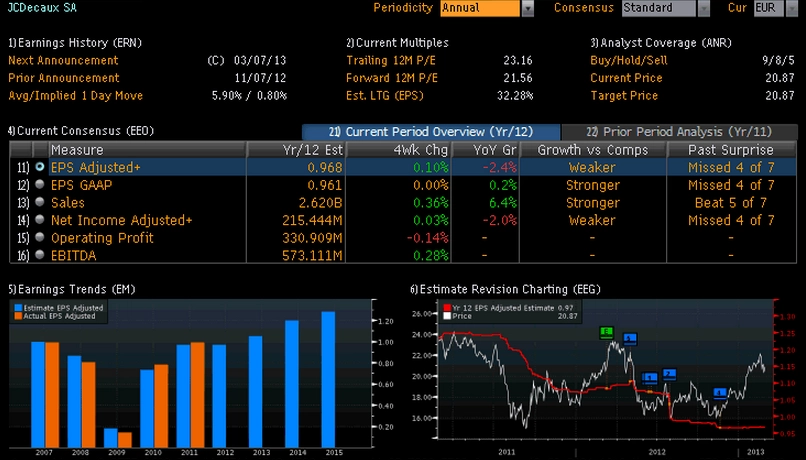
Task: Click the EPS Adjusted+ measure label
Action: coord(96,167)
